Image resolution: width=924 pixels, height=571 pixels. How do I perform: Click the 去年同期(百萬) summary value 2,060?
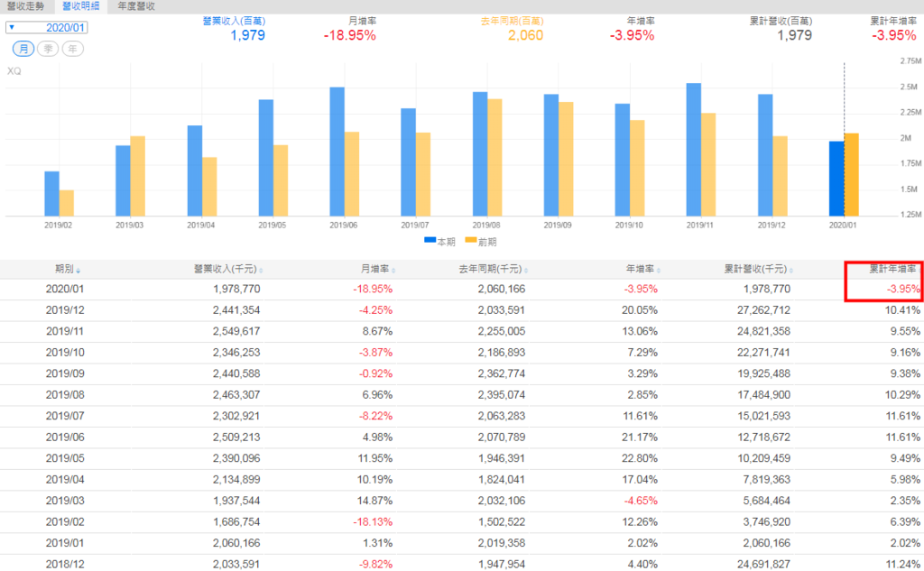tap(526, 35)
